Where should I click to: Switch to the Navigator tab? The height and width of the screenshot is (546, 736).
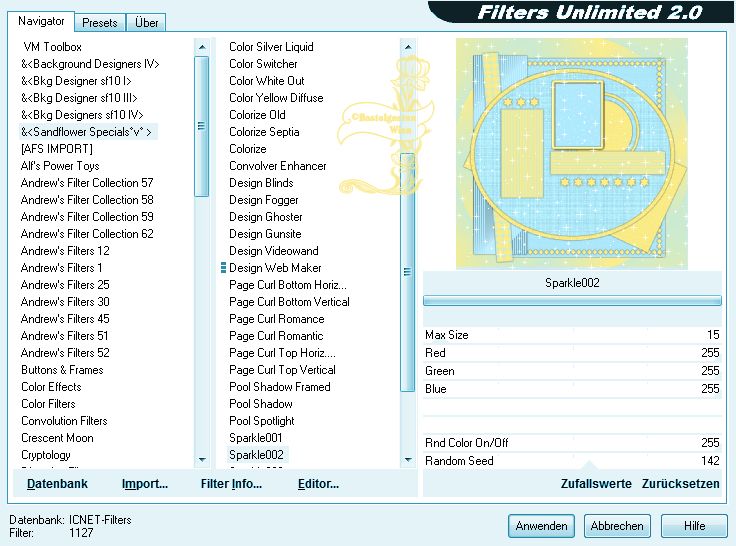tap(41, 22)
